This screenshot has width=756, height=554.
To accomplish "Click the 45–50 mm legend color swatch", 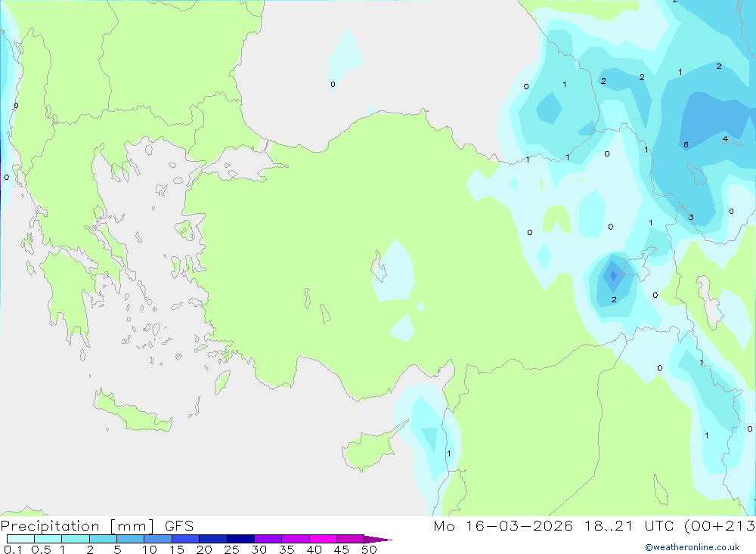I will click(350, 539).
